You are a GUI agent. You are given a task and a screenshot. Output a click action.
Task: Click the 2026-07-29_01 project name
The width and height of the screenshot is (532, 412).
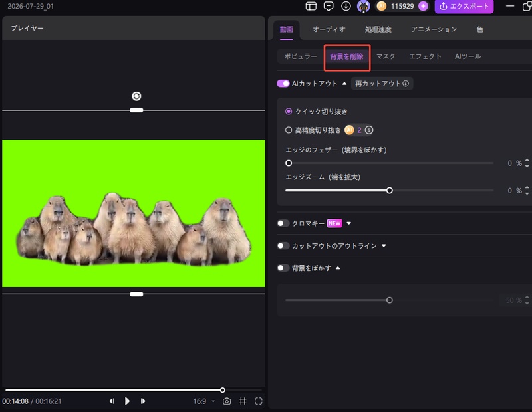pyautogui.click(x=31, y=6)
